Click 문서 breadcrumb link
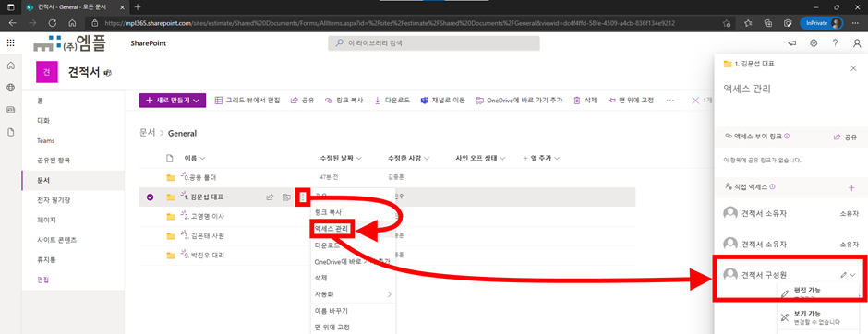Viewport: 868px width, 334px height. coord(147,133)
